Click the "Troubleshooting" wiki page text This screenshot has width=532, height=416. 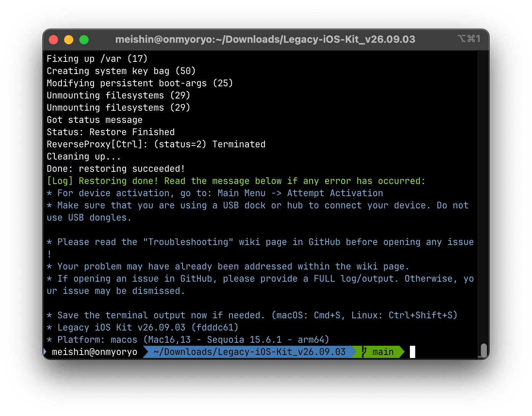point(215,242)
